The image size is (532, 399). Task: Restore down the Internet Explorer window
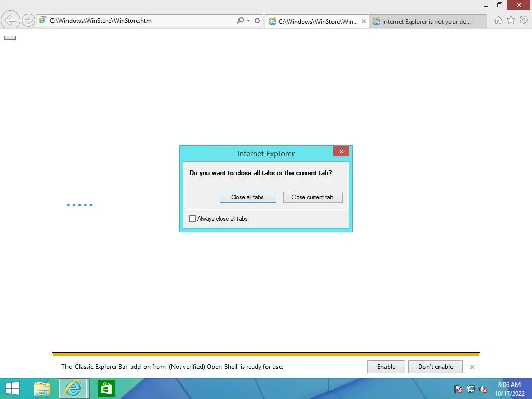[x=499, y=5]
